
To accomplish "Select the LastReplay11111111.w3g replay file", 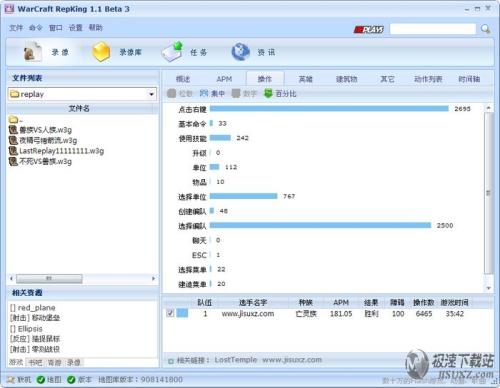I will point(56,151).
